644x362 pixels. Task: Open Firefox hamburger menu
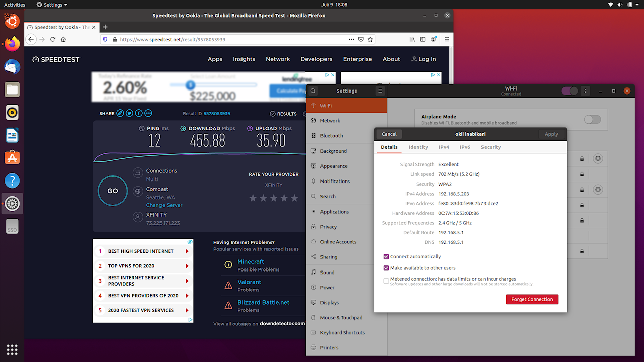tap(446, 39)
